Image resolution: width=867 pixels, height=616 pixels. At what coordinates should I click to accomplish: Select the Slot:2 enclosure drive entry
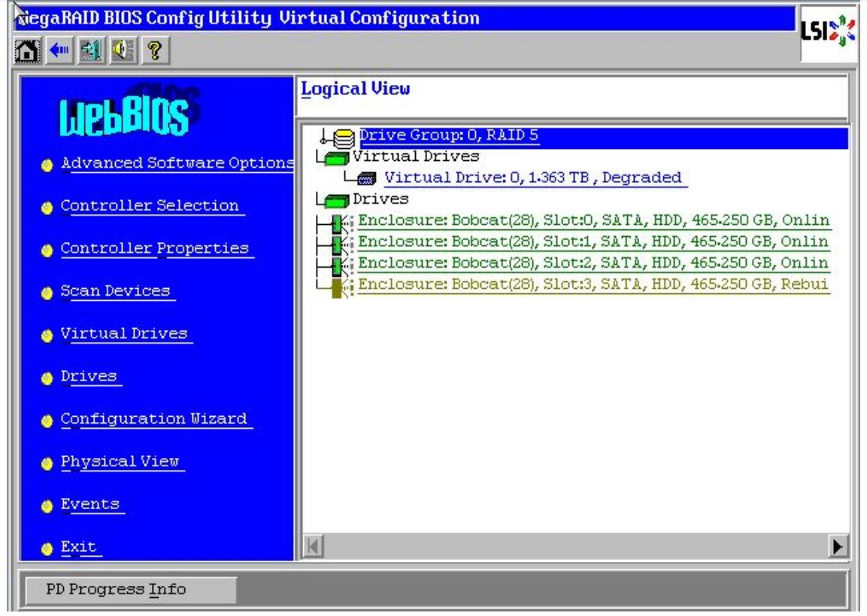[x=593, y=262]
